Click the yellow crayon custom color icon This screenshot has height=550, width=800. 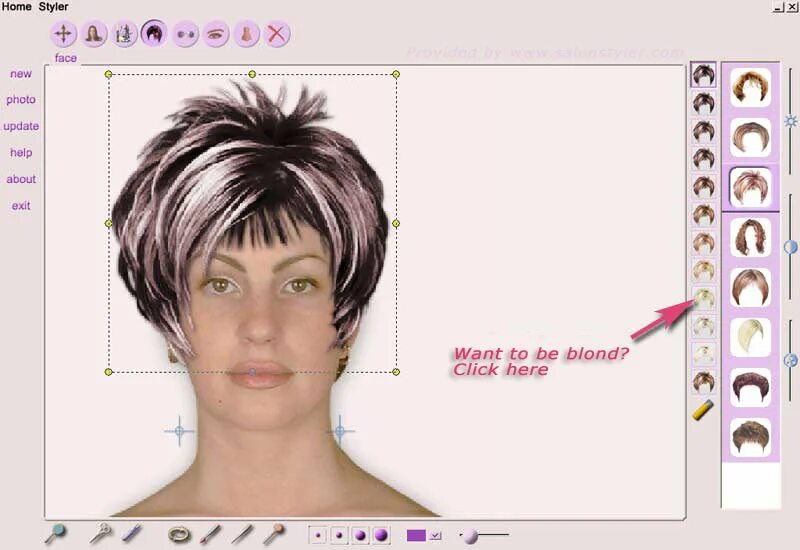703,410
